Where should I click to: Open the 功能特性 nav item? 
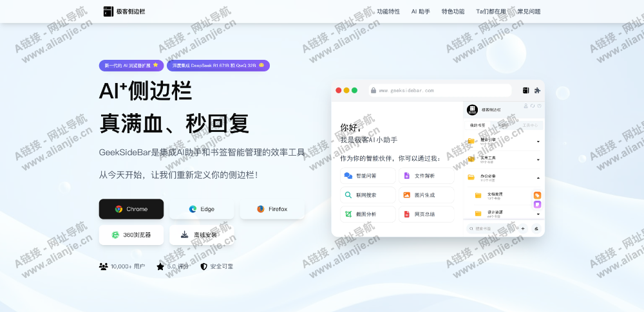(388, 12)
